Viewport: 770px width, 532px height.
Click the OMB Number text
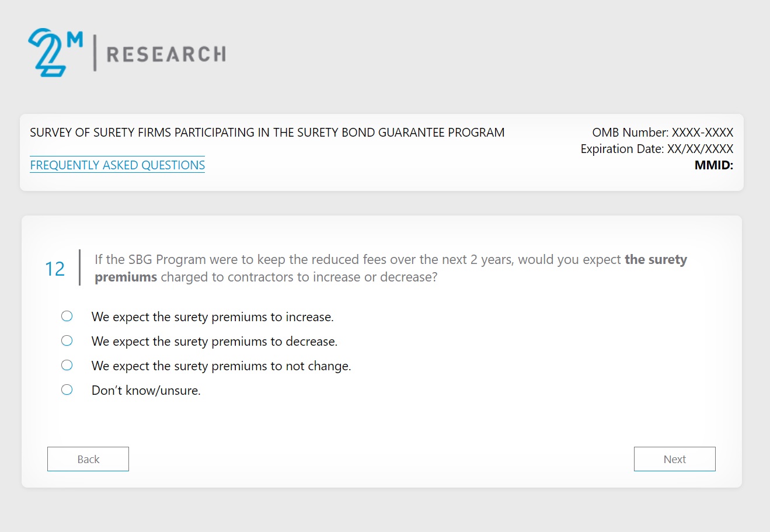tap(663, 133)
